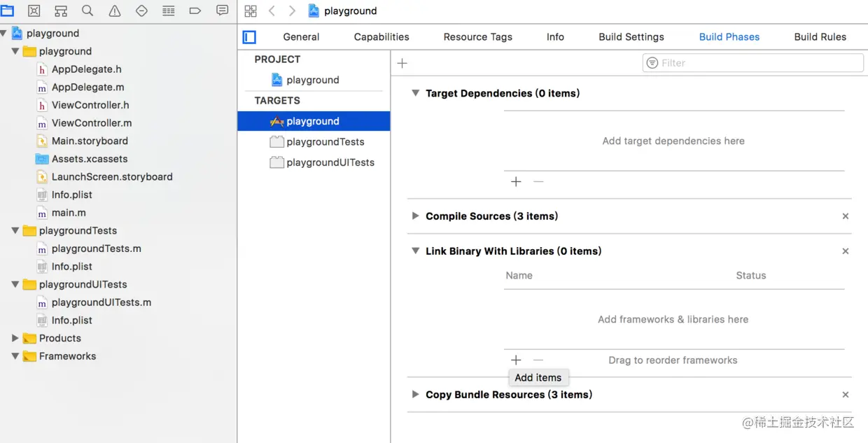Open LaunchScreen.storyboard file
Viewport: 868px width, 443px height.
tap(112, 176)
